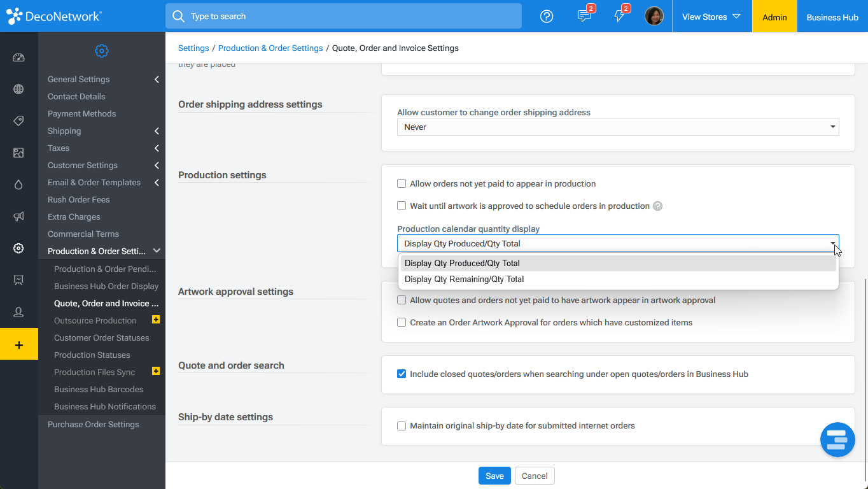
Task: Open Contact Details in sidebar
Action: pos(76,96)
